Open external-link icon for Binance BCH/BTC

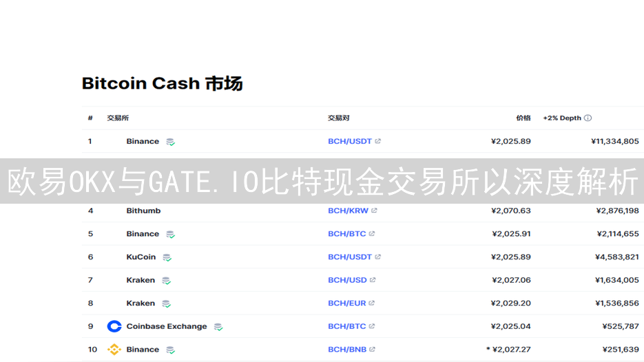[x=372, y=233]
